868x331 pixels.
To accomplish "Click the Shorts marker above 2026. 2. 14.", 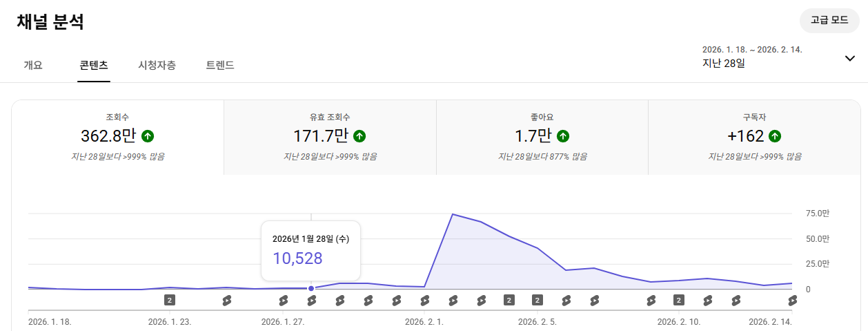I will [792, 300].
